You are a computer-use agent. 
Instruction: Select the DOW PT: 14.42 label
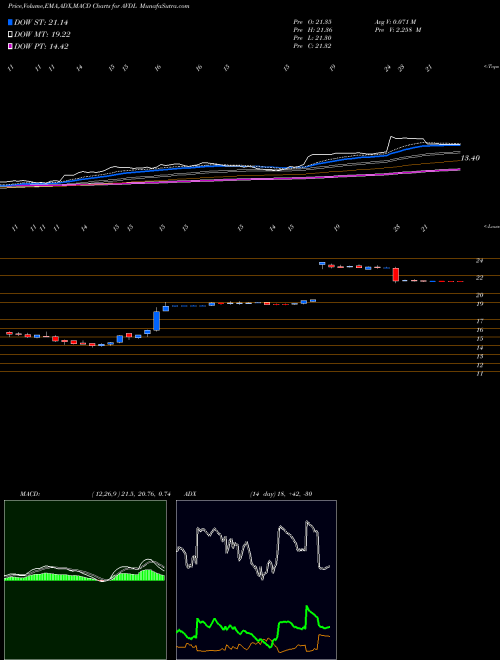[41, 46]
